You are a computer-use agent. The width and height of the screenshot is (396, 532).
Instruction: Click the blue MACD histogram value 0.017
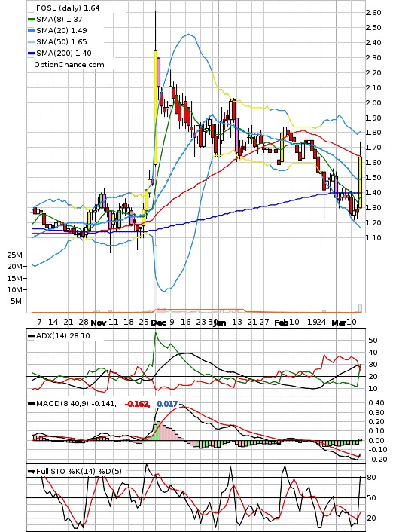167,404
